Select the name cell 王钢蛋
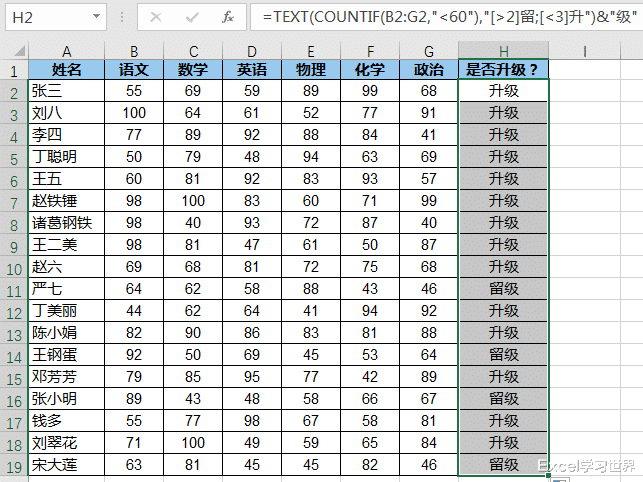 click(x=66, y=355)
